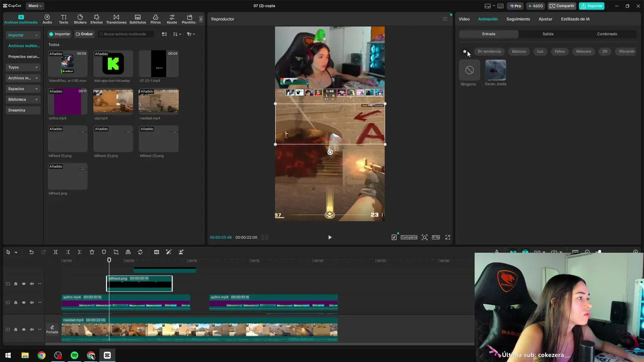Add a marker on the timeline

[x=104, y=252]
